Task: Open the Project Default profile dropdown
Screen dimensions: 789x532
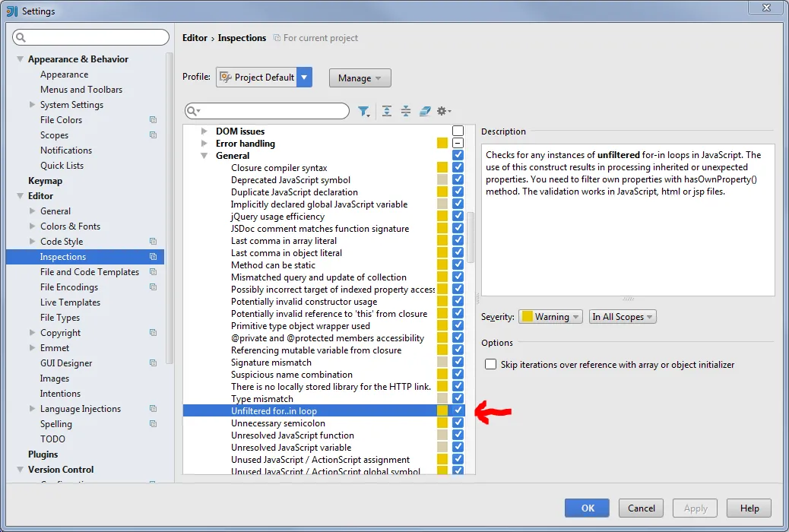Action: (x=304, y=77)
